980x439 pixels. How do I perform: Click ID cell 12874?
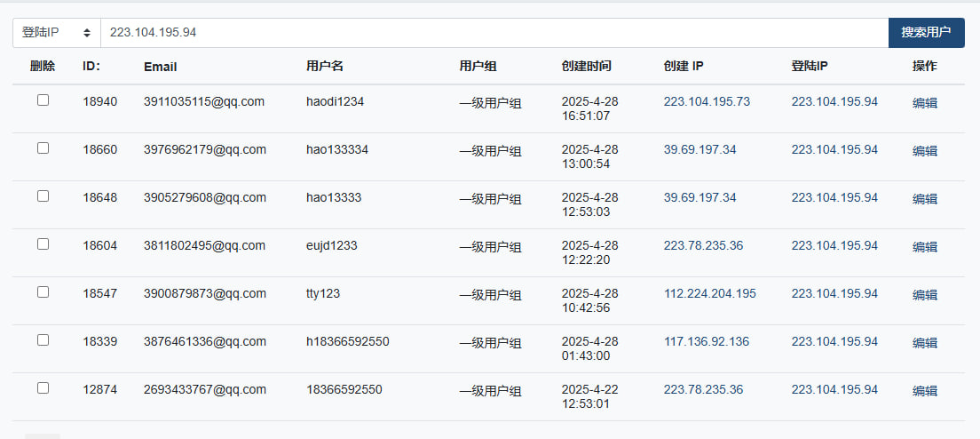click(99, 389)
